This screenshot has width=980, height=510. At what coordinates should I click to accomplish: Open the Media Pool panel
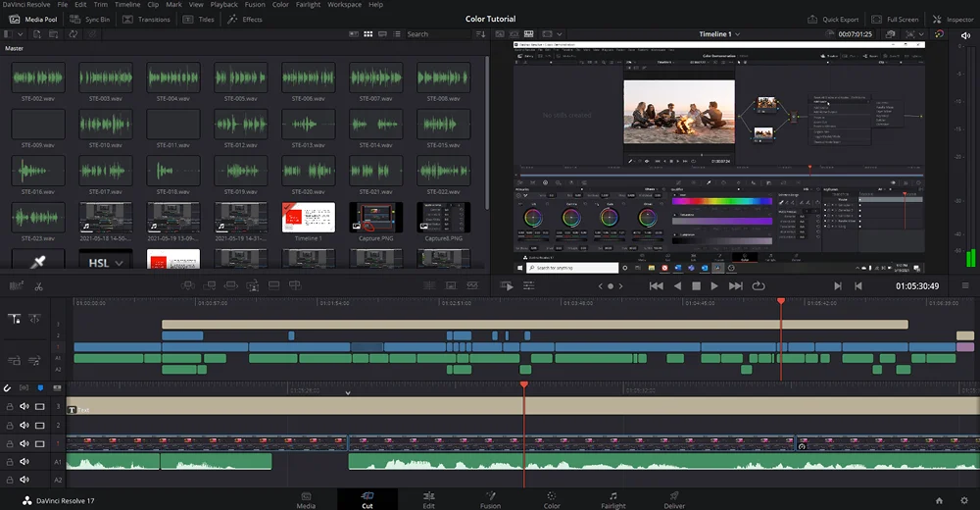tap(33, 20)
